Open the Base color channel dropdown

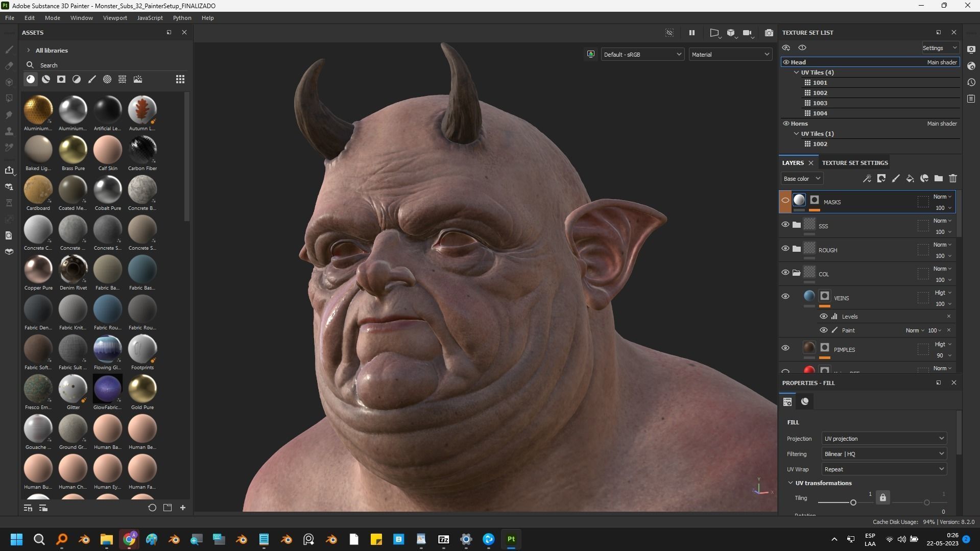point(802,179)
